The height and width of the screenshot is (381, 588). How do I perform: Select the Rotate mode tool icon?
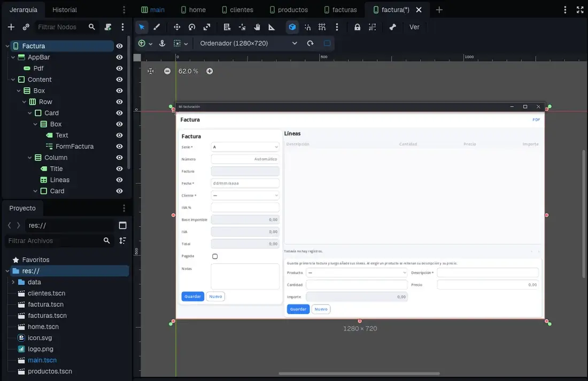192,27
